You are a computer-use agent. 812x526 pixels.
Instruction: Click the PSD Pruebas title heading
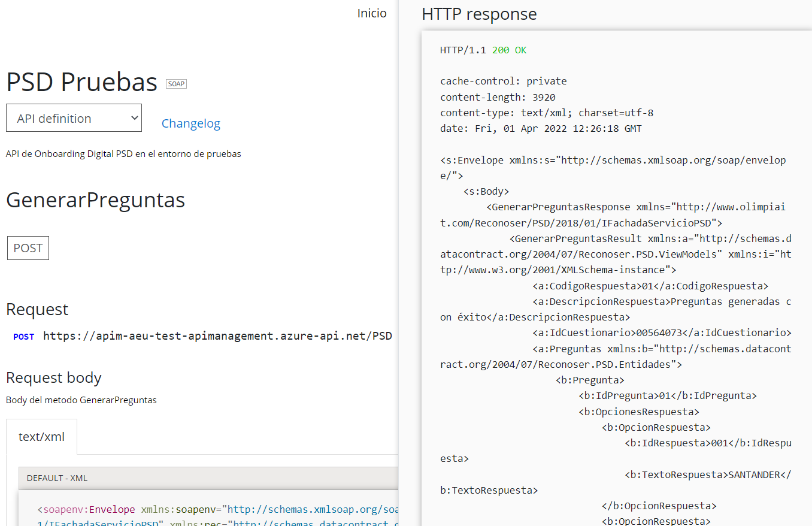pyautogui.click(x=81, y=82)
